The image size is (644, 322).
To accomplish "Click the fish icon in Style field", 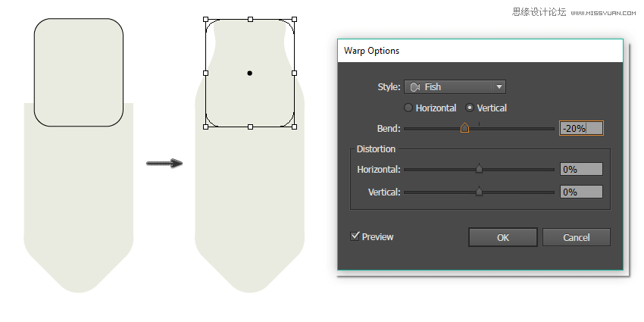I will coord(414,87).
